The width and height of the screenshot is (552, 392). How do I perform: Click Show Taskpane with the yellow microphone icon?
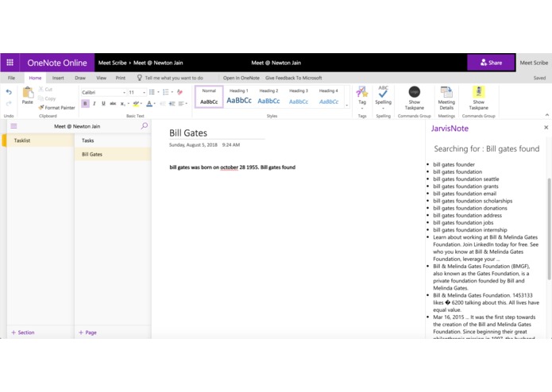click(x=478, y=98)
